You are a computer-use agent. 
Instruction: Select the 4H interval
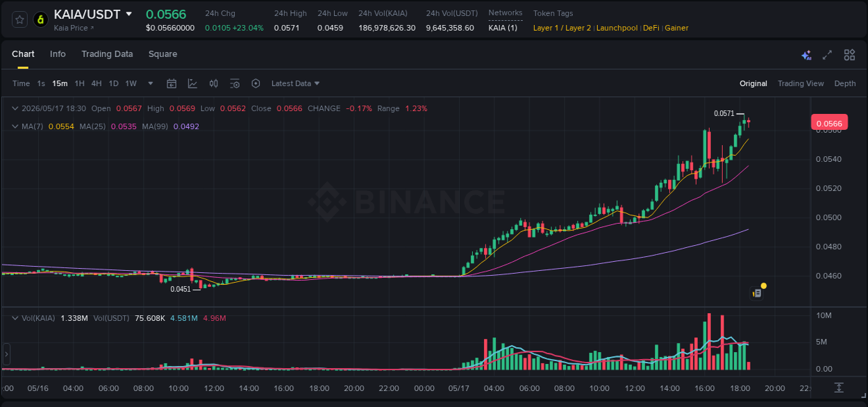(96, 83)
